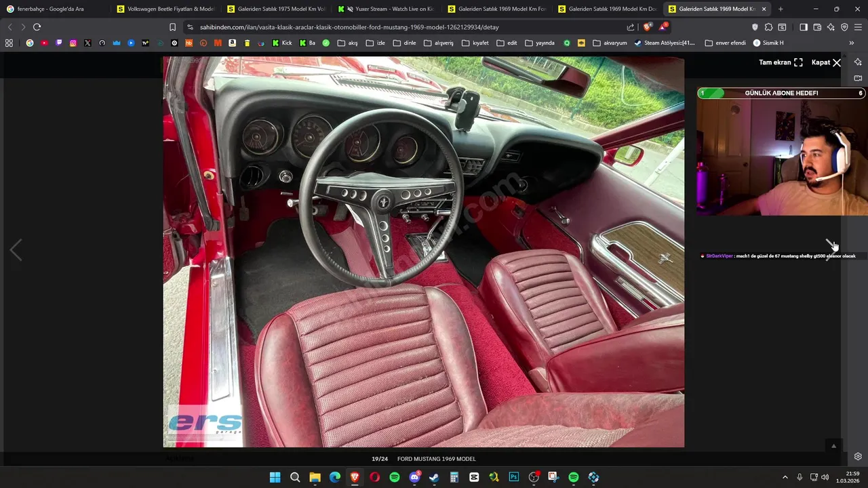Open Steam from taskbar

(434, 477)
